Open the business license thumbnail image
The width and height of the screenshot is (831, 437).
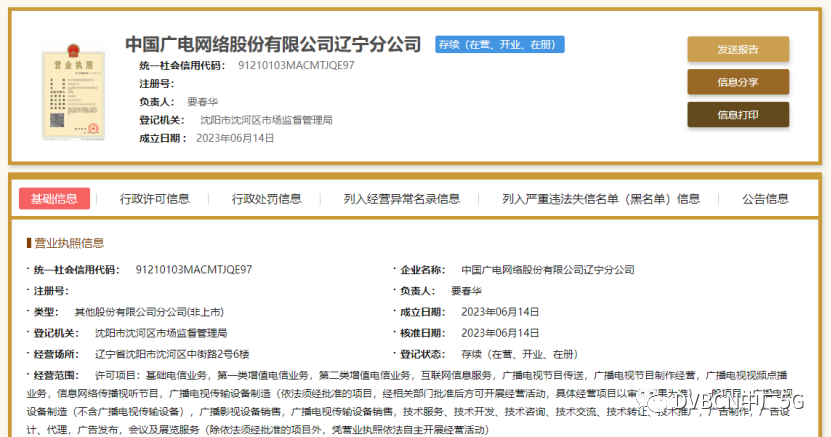[74, 92]
